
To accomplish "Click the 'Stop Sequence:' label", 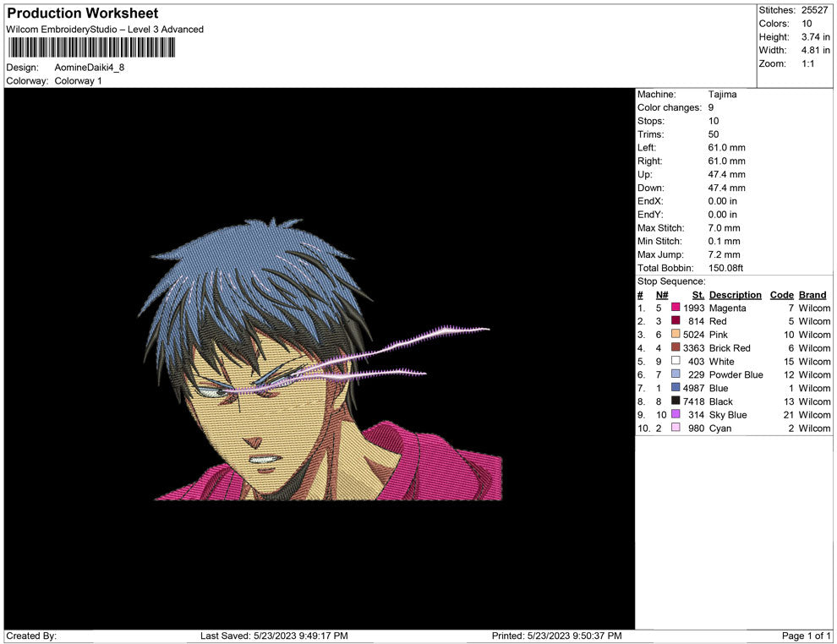I will (671, 281).
